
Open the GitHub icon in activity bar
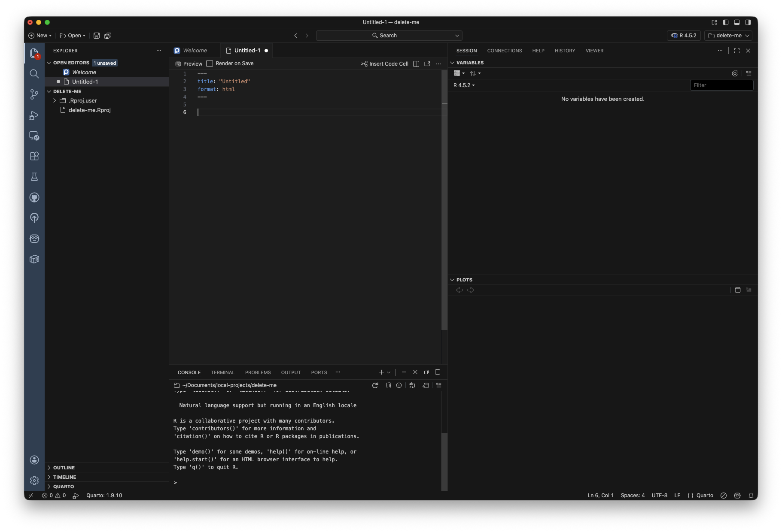tap(34, 197)
